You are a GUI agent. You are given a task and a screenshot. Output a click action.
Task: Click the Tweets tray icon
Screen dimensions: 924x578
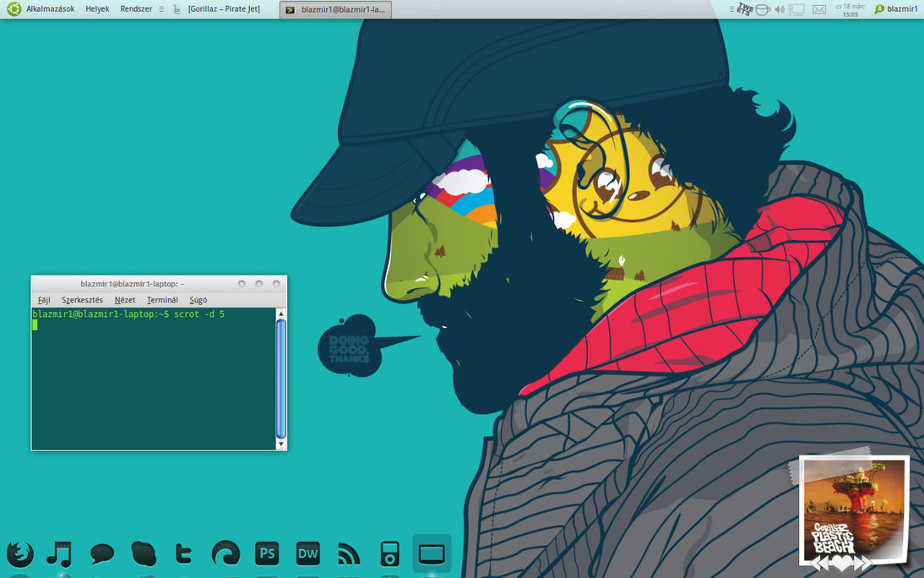[746, 8]
